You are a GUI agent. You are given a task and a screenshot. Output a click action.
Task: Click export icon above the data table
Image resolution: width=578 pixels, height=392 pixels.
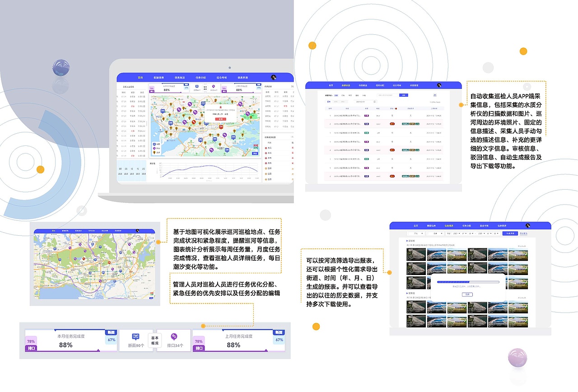click(435, 95)
